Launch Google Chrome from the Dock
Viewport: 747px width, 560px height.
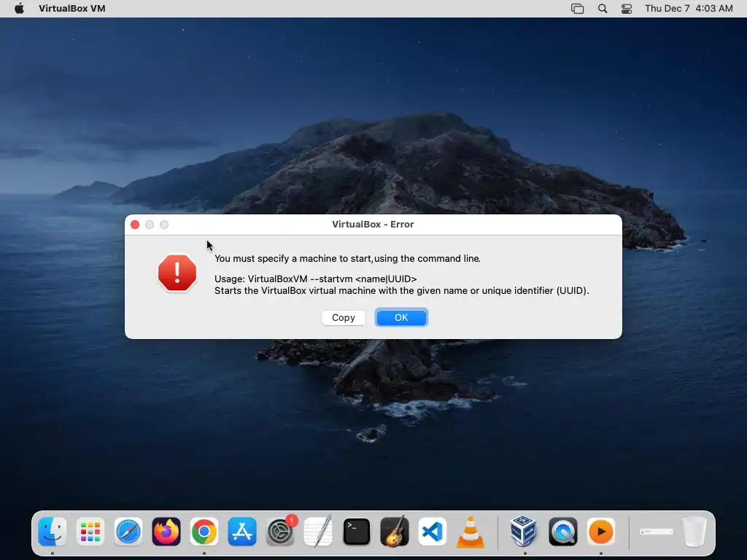tap(204, 532)
